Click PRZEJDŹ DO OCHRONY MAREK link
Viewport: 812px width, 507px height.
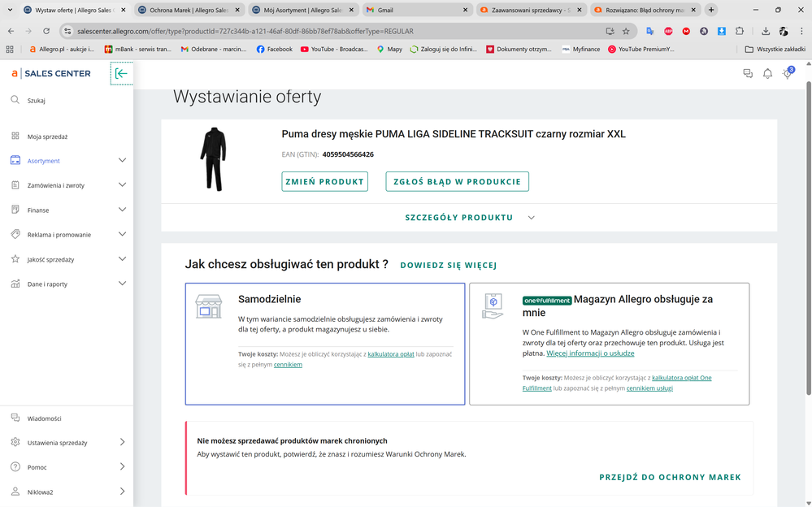(x=670, y=477)
